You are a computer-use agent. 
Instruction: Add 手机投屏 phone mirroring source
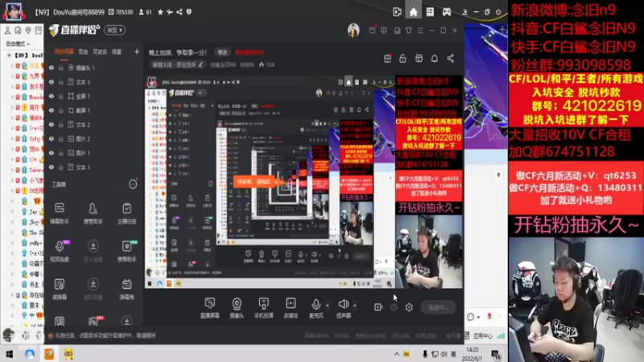pyautogui.click(x=264, y=307)
